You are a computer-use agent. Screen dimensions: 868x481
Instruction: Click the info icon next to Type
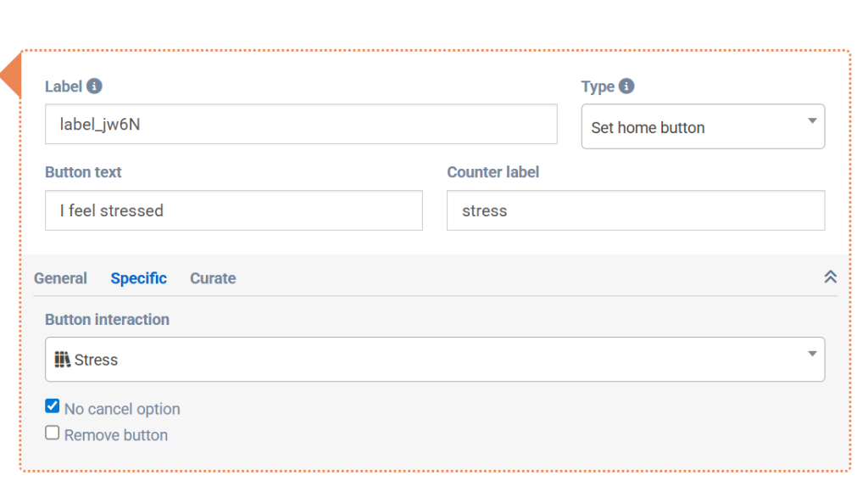[x=626, y=87]
